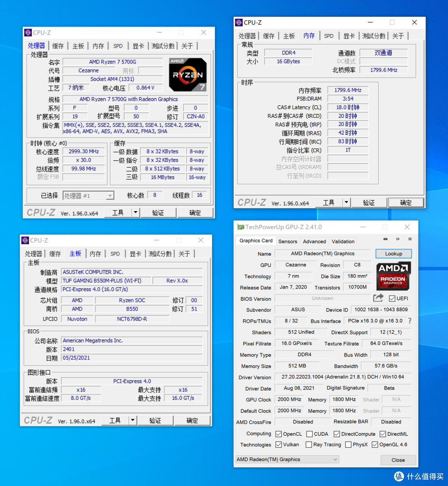Click the Device ID 1002 1638 value
The width and height of the screenshot is (448, 486).
point(381,310)
